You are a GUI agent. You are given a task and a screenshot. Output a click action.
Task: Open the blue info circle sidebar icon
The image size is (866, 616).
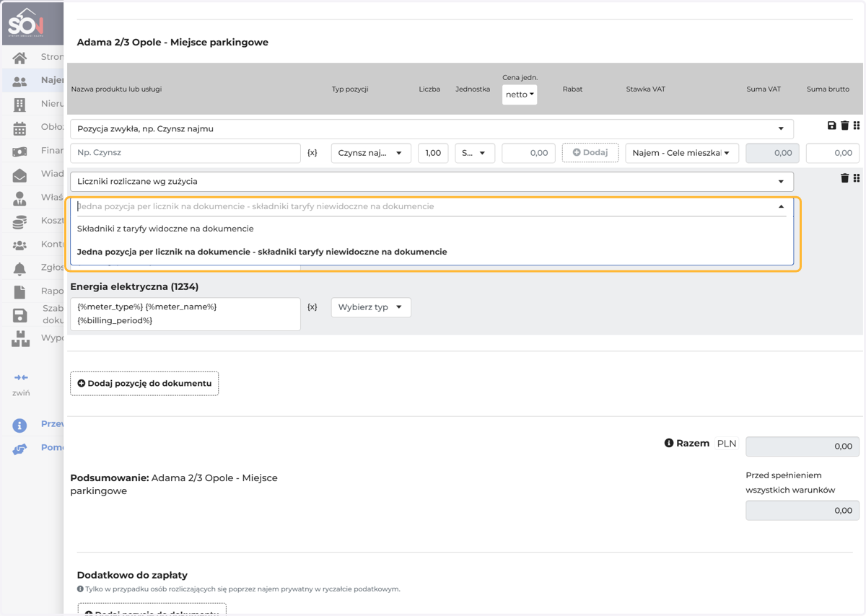tap(19, 426)
